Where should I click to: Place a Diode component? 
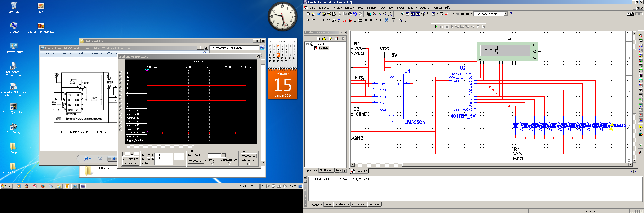[x=319, y=21]
